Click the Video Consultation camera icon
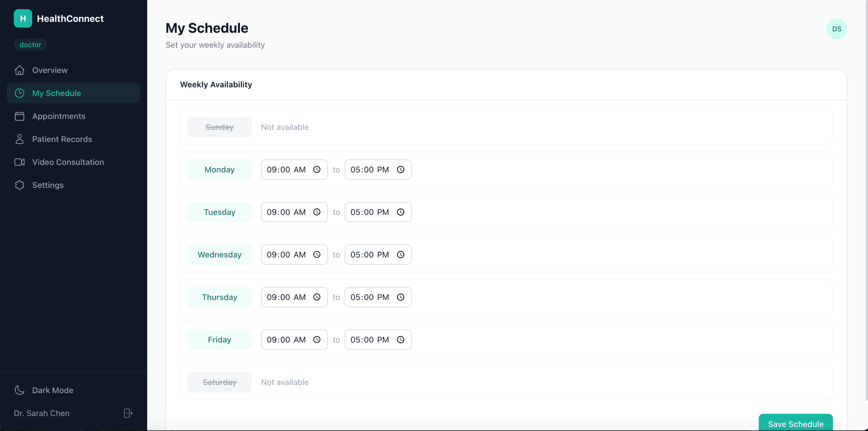This screenshot has height=431, width=868. click(x=20, y=162)
